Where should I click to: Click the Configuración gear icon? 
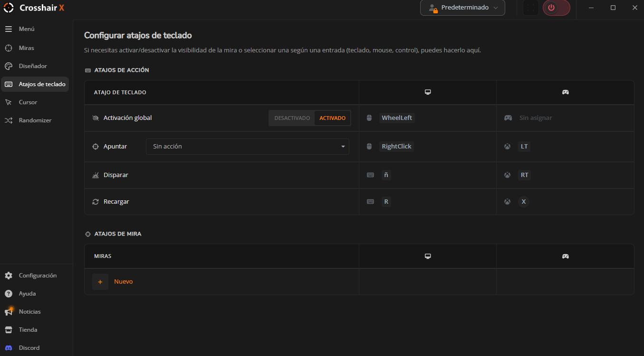[9, 276]
